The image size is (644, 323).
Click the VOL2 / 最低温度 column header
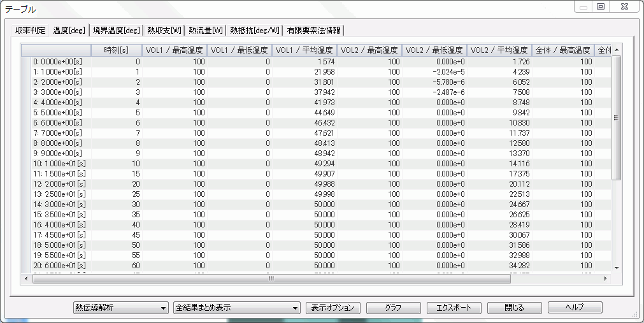434,50
